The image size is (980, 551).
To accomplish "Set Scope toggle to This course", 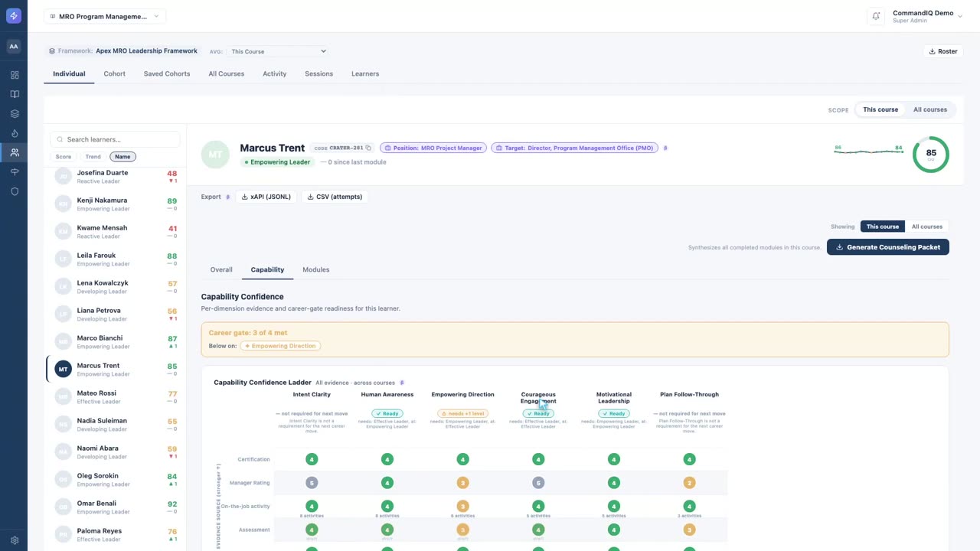I will coord(880,109).
